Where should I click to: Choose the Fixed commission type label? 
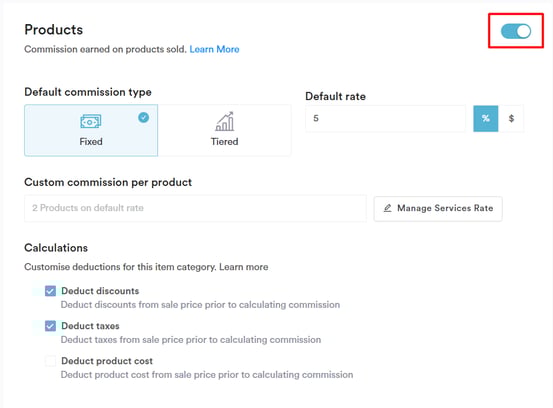(91, 141)
